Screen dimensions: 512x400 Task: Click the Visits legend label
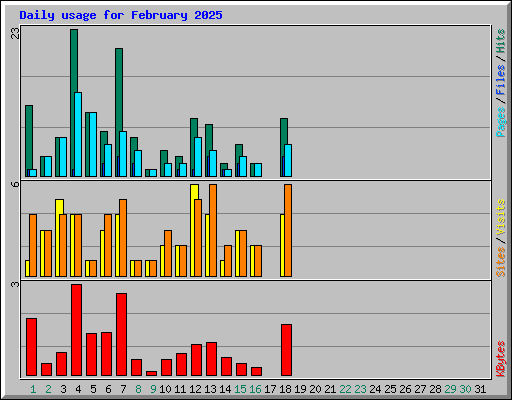(x=500, y=217)
